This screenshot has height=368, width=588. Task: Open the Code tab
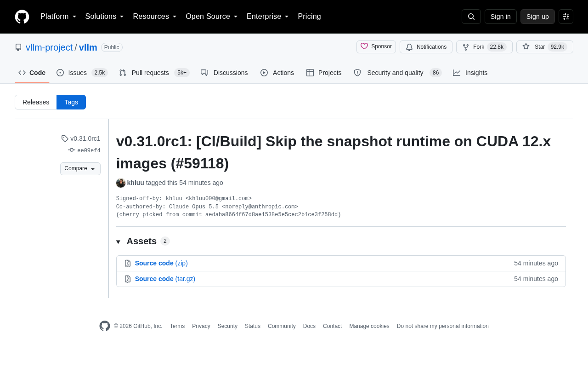32,73
